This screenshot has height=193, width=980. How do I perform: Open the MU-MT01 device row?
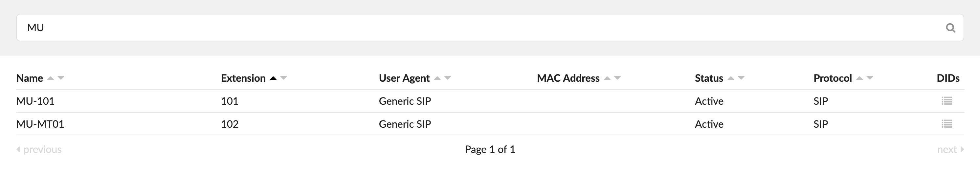pos(40,124)
